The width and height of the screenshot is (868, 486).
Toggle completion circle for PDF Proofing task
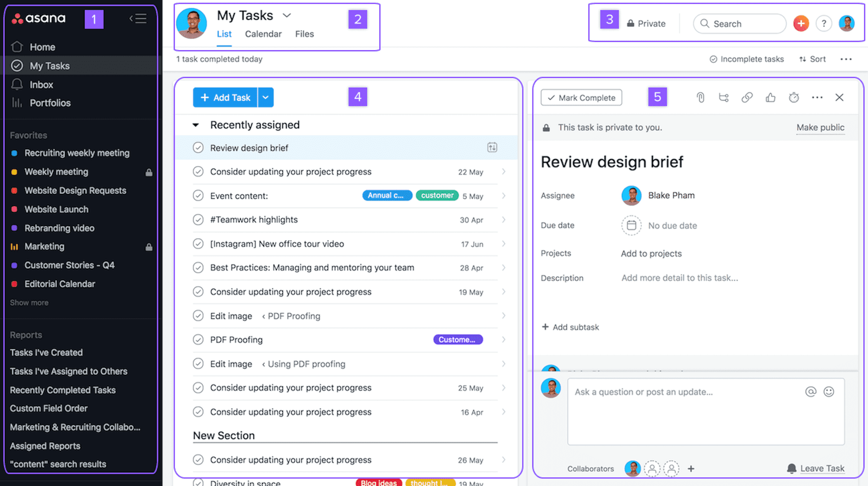click(198, 339)
